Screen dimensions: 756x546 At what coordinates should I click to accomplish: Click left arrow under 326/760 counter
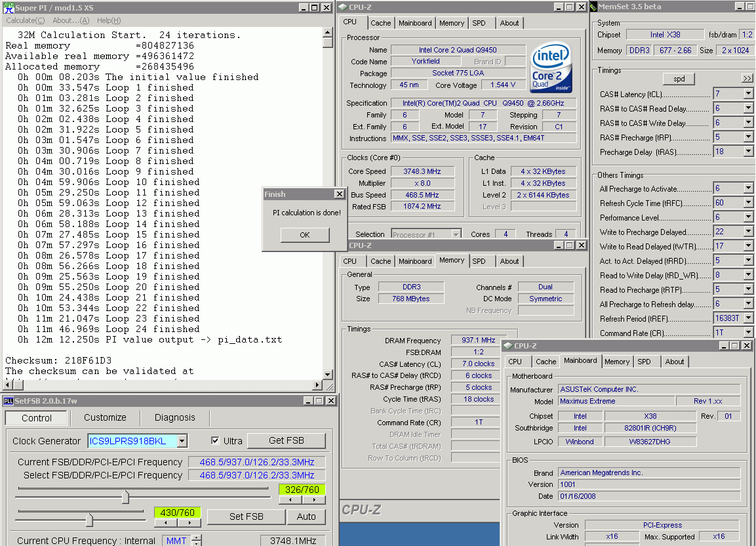(x=290, y=500)
